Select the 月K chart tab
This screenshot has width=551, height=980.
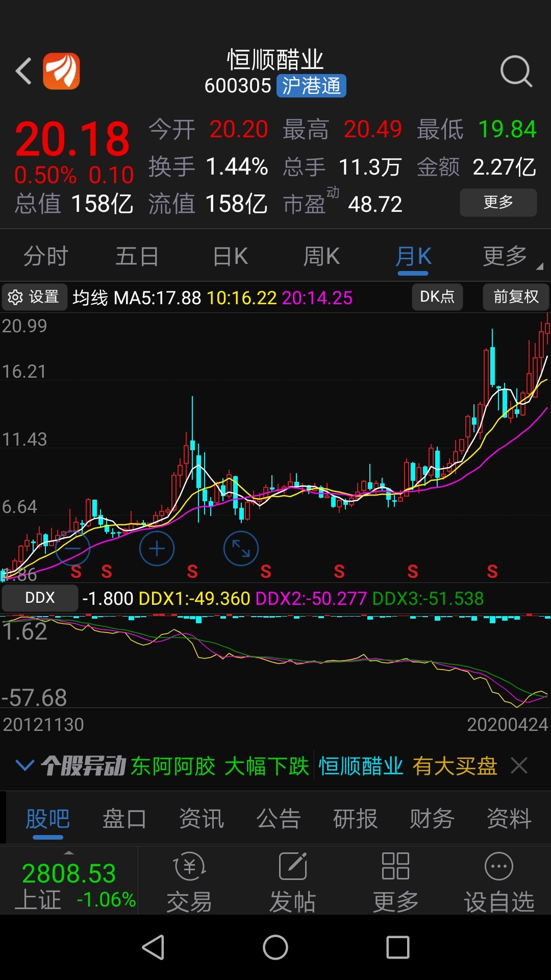(413, 256)
